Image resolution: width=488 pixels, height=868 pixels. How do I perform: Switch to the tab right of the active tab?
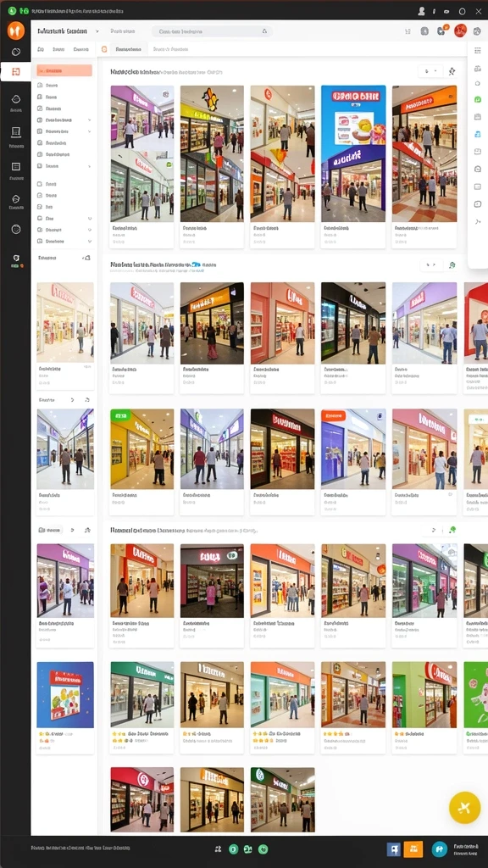[170, 49]
